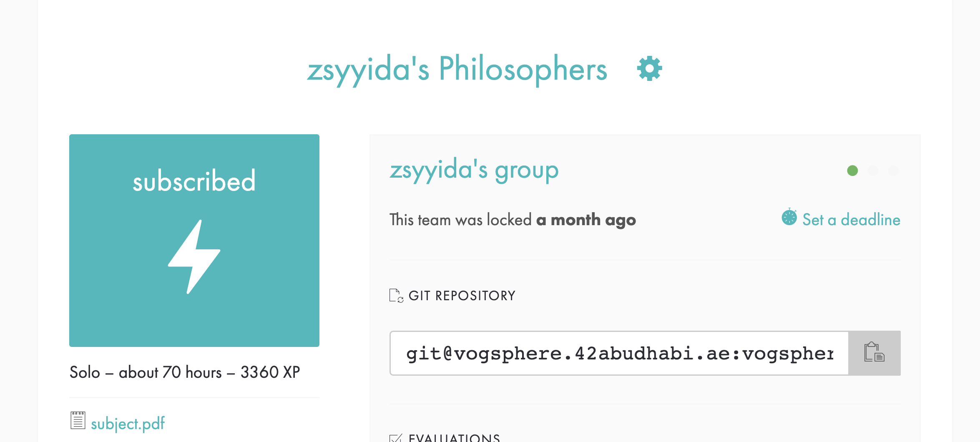Select the third grey status dot
This screenshot has width=980, height=442.
(894, 171)
